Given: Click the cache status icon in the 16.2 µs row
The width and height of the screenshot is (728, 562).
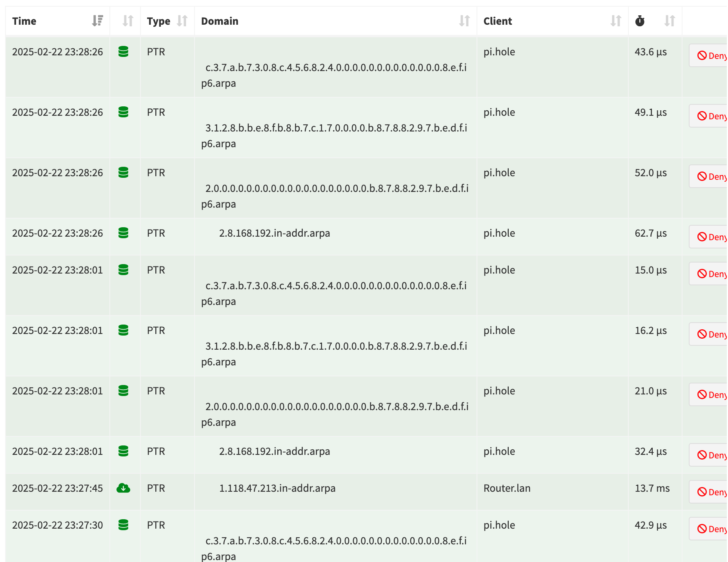Looking at the screenshot, I should point(124,330).
